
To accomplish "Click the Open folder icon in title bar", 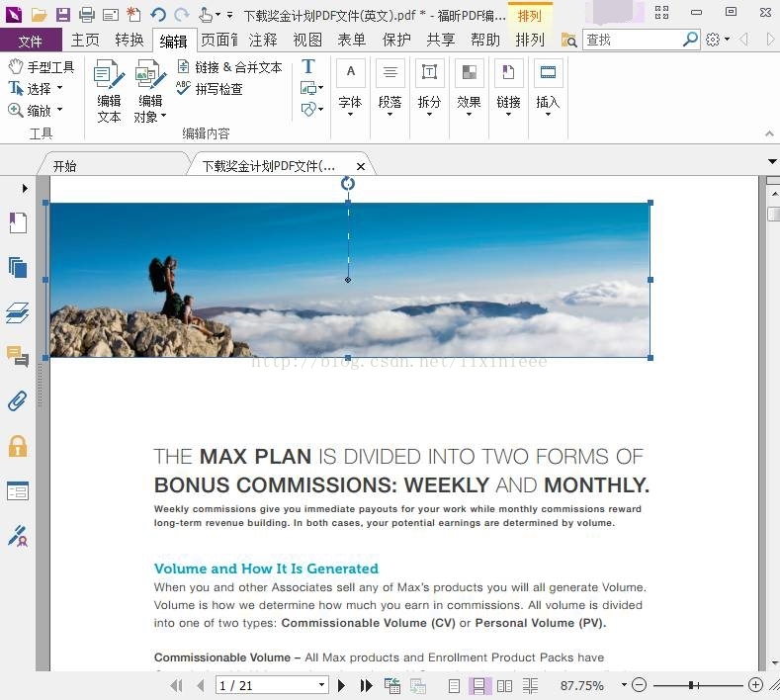I will (39, 15).
